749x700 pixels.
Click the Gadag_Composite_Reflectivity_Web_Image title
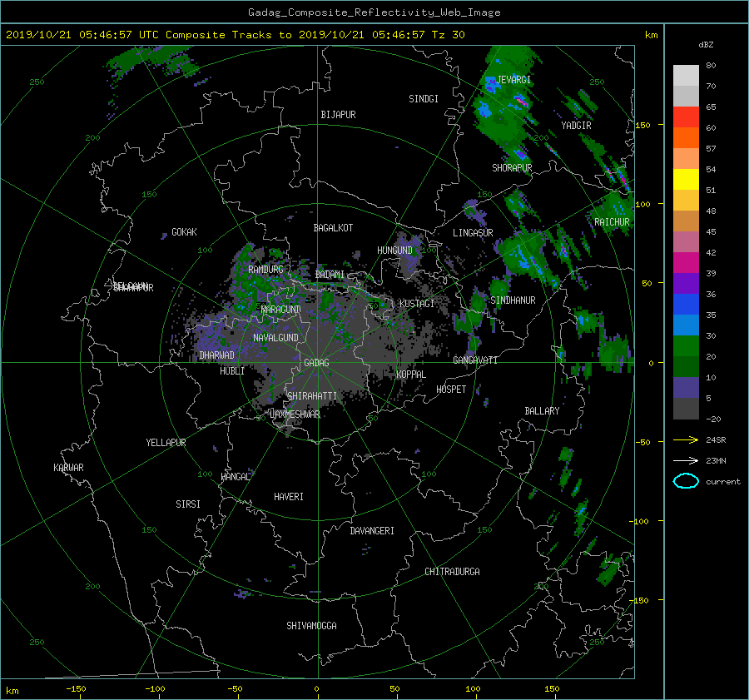click(x=374, y=12)
